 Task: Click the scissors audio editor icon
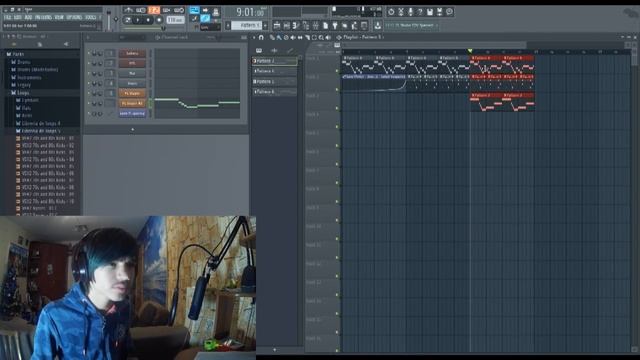pyautogui.click(x=400, y=12)
